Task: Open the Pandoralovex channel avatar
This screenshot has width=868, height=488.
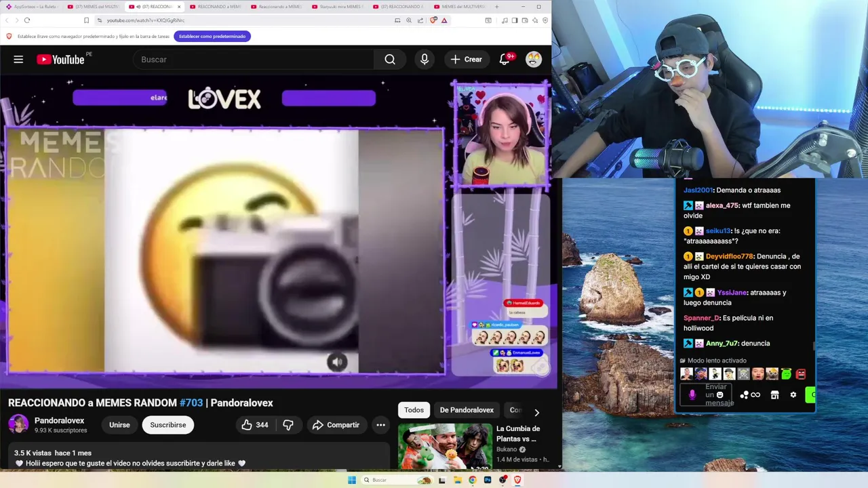Action: 18,425
